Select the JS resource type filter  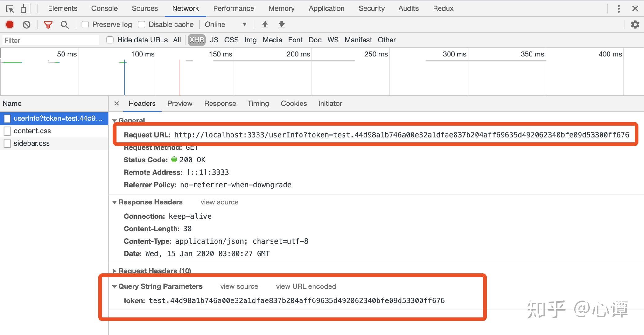click(x=214, y=40)
